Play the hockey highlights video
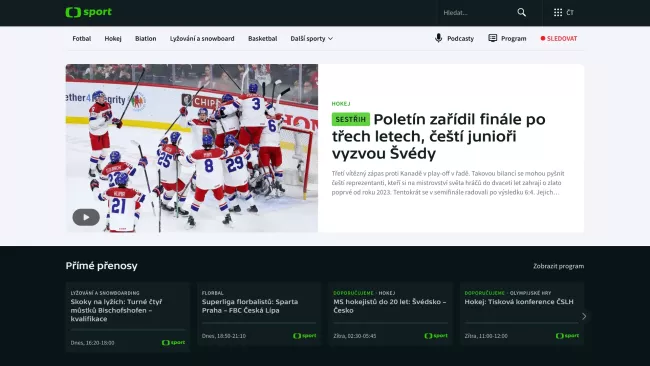The height and width of the screenshot is (366, 650). point(86,217)
